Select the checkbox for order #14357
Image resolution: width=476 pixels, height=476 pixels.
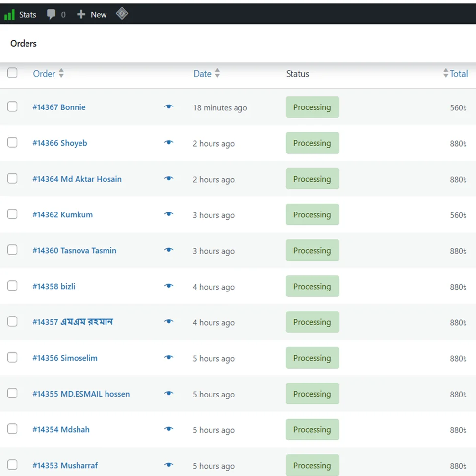[x=12, y=321]
